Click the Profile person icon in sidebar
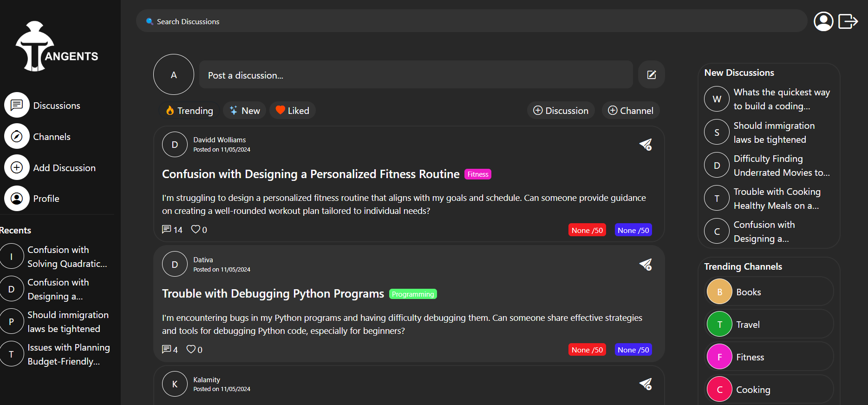The width and height of the screenshot is (868, 405). pos(17,199)
